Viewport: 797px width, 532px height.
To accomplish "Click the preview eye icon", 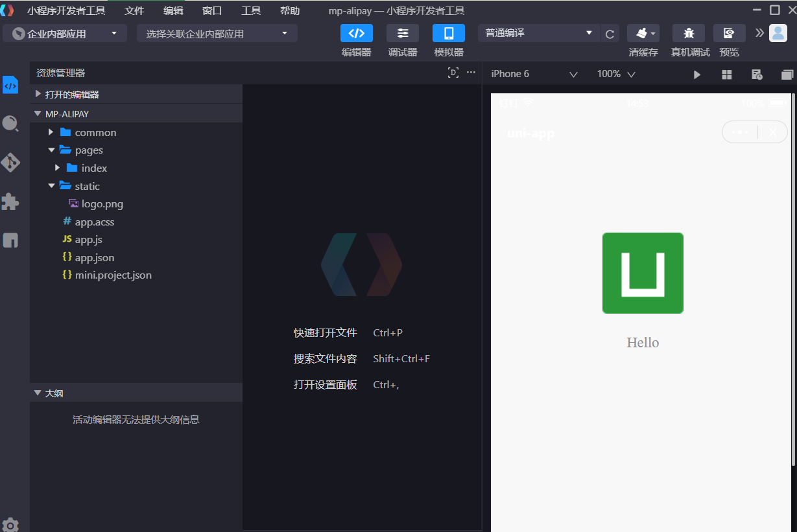I will pyautogui.click(x=729, y=33).
